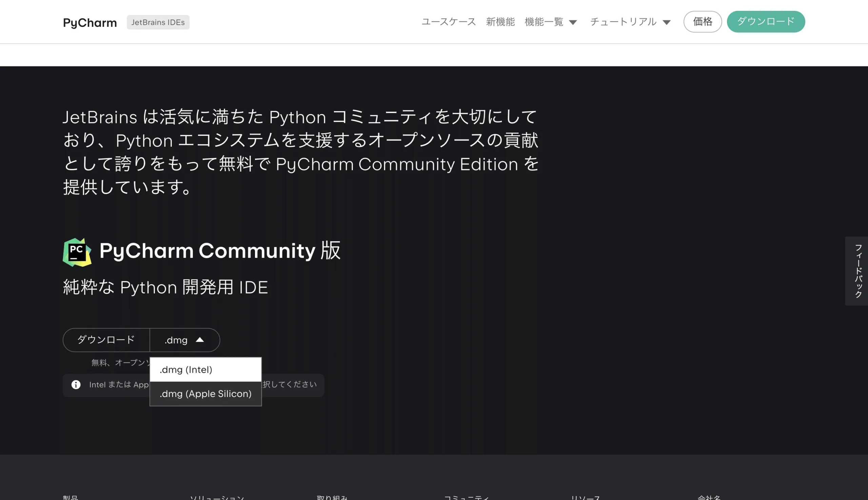Viewport: 868px width, 500px height.
Task: Collapse the .dmg format dropdown
Action: 184,340
